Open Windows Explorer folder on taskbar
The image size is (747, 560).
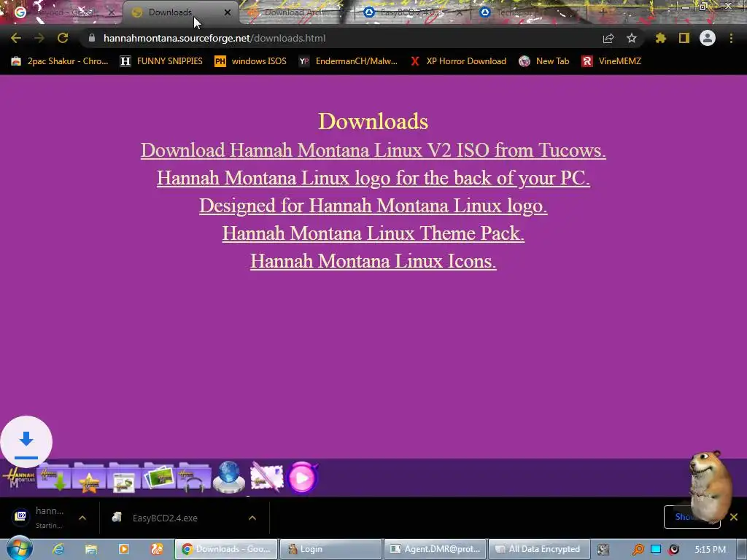click(91, 549)
